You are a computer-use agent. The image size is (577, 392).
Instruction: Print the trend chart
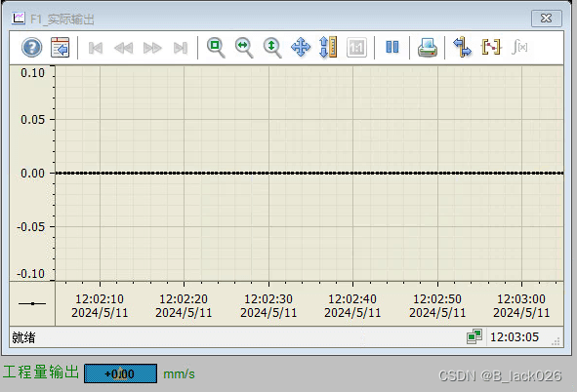(x=428, y=48)
